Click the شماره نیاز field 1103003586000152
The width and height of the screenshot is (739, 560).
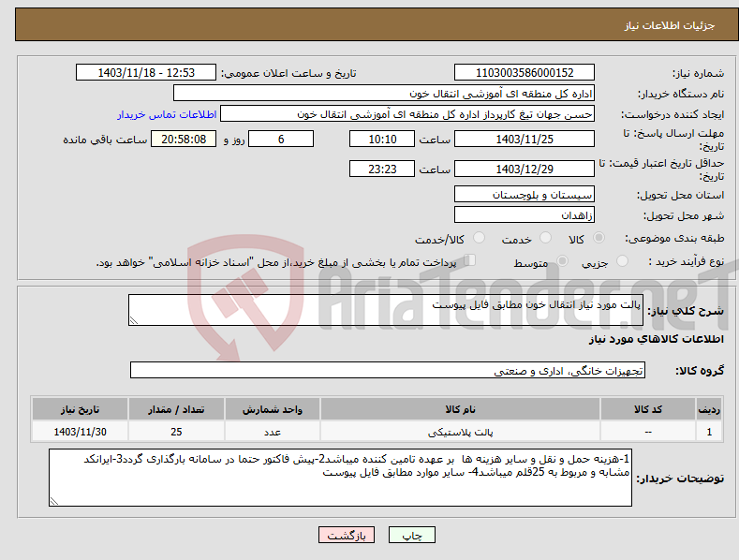tap(525, 73)
